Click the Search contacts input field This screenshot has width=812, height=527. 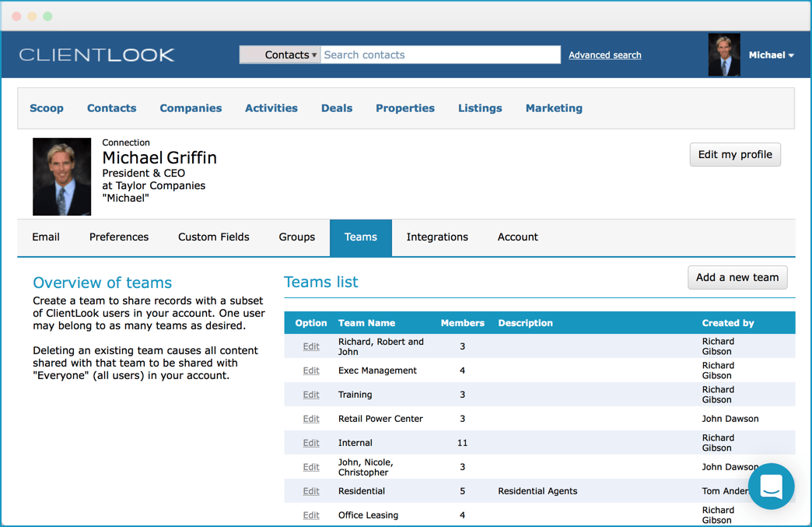[439, 54]
